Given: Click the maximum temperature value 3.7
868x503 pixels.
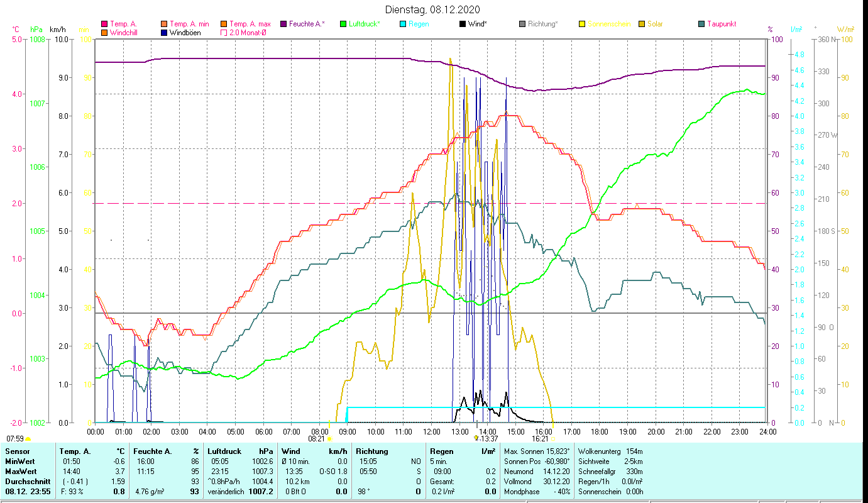Looking at the screenshot, I should [x=119, y=471].
